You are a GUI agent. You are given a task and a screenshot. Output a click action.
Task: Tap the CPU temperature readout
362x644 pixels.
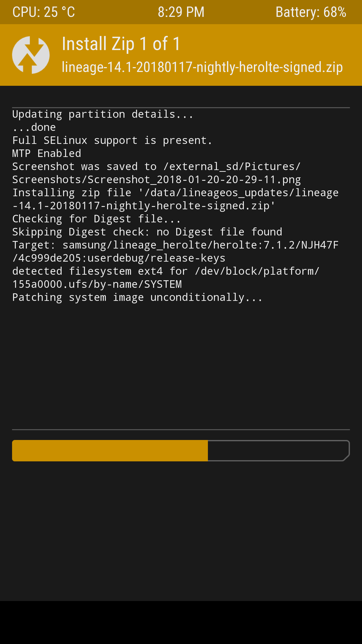43,12
